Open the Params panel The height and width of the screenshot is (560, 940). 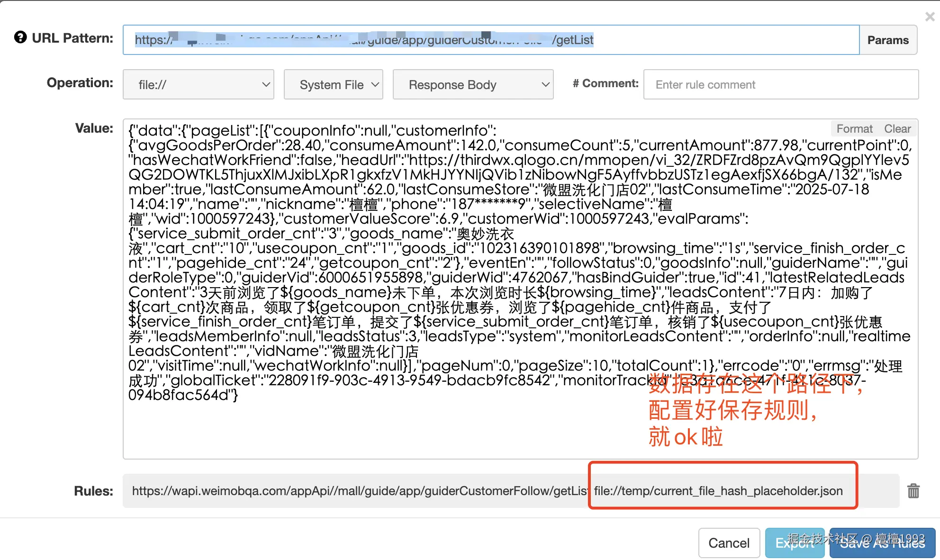888,40
